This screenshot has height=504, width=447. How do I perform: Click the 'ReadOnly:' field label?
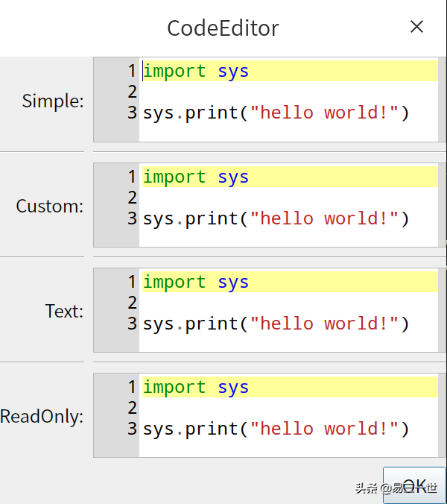point(42,417)
